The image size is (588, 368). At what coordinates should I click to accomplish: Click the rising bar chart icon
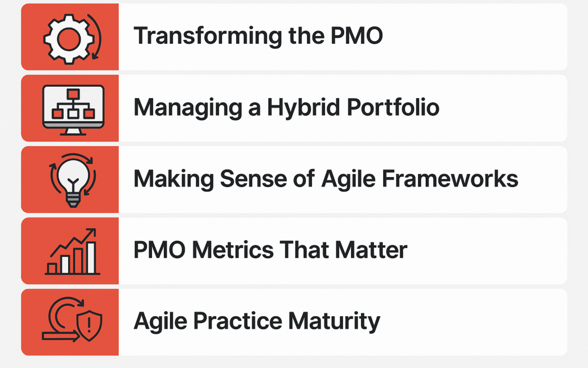[72, 251]
